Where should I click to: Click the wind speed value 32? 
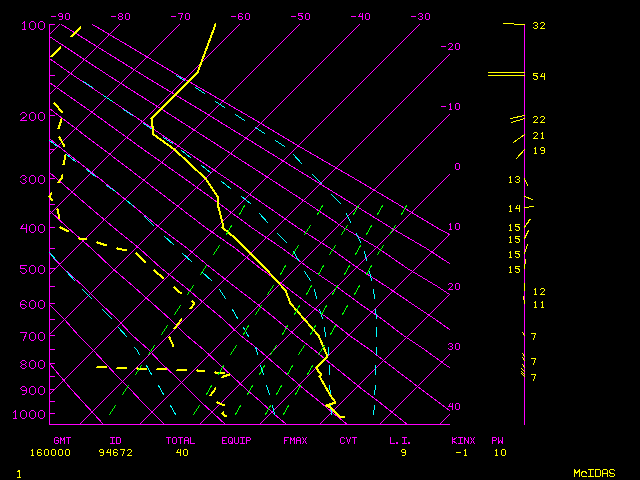coord(538,25)
